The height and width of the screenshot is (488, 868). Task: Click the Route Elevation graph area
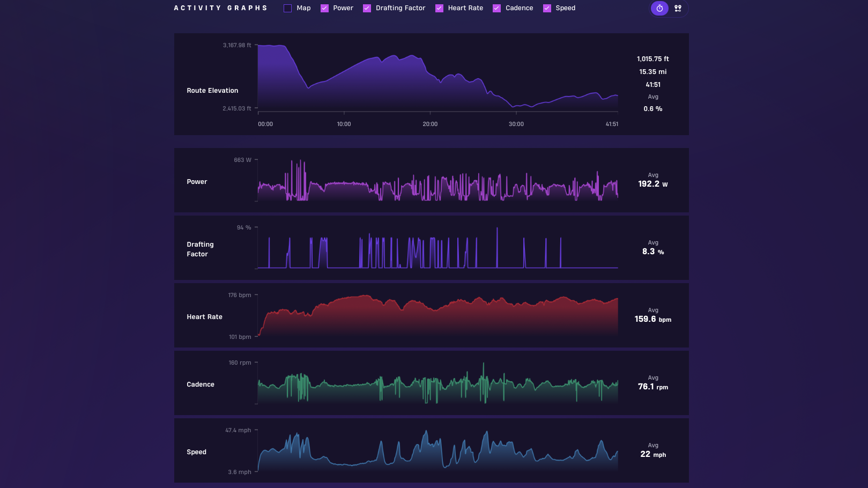click(x=438, y=78)
